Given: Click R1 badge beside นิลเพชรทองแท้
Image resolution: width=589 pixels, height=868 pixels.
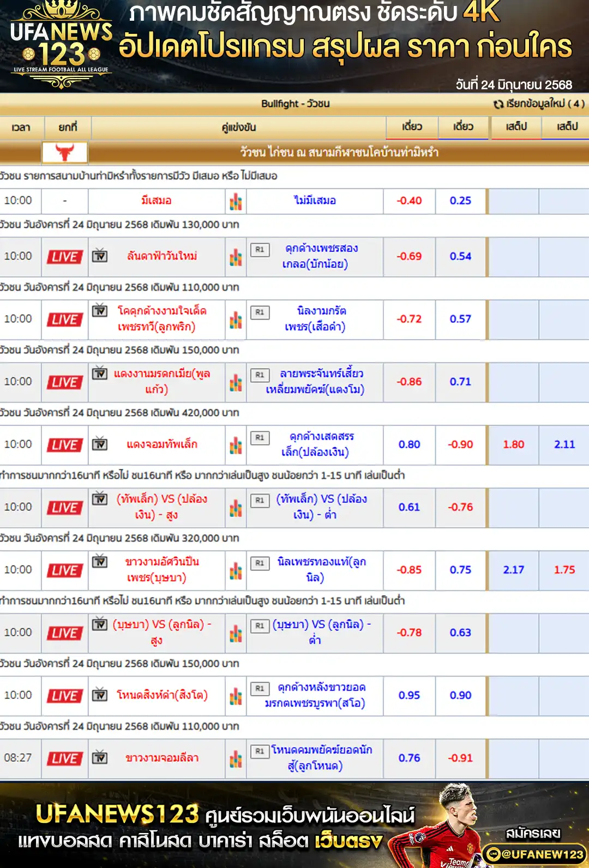Looking at the screenshot, I should [260, 563].
